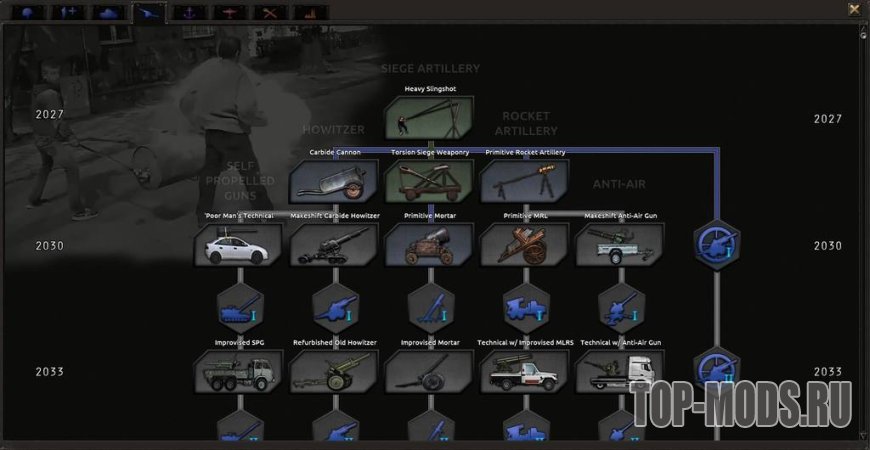Click the Improvised SPG truck
Image resolution: width=870 pixels, height=450 pixels.
coord(237,372)
